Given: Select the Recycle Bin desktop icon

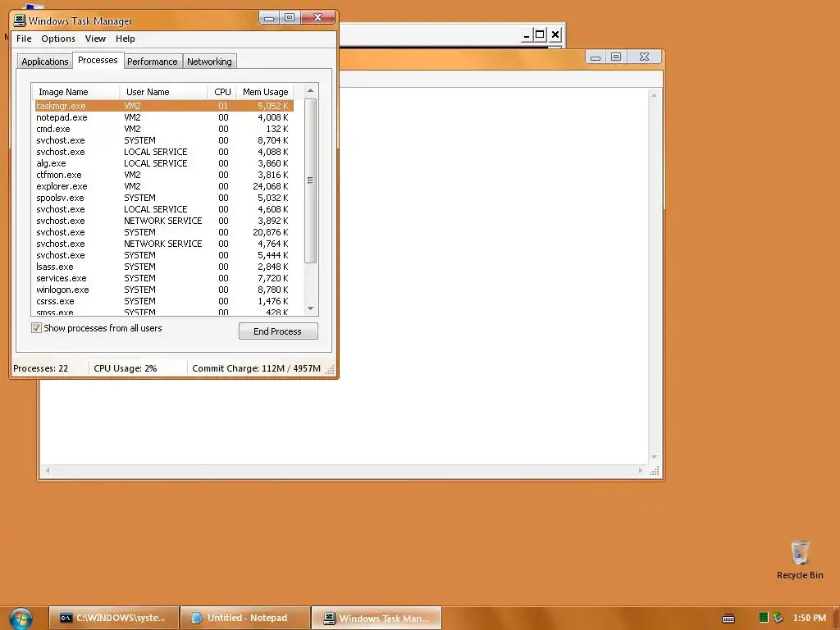Looking at the screenshot, I should pyautogui.click(x=800, y=559).
